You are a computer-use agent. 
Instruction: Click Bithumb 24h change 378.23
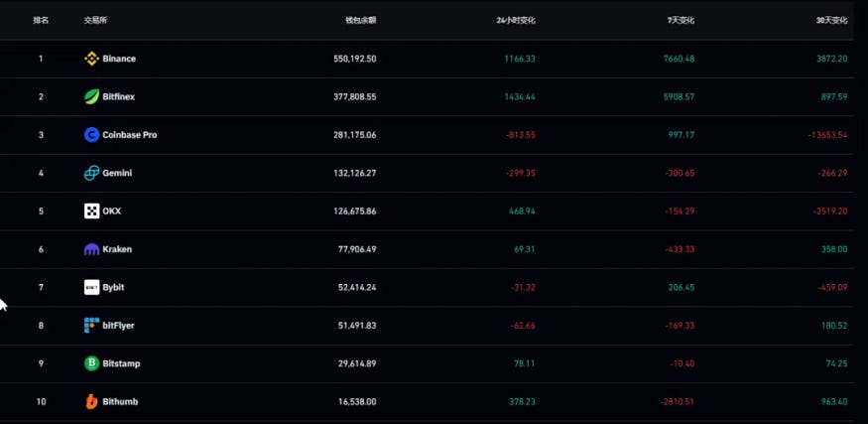coord(523,402)
